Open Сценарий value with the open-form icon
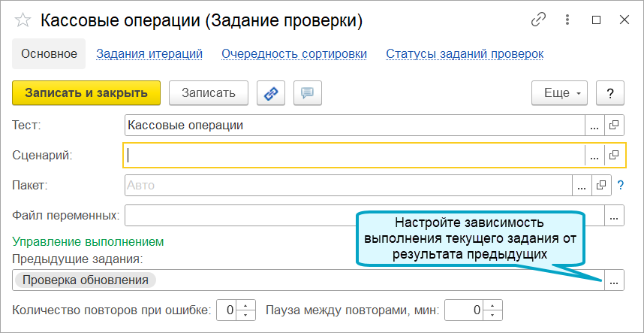This screenshot has height=333, width=644. [614, 156]
